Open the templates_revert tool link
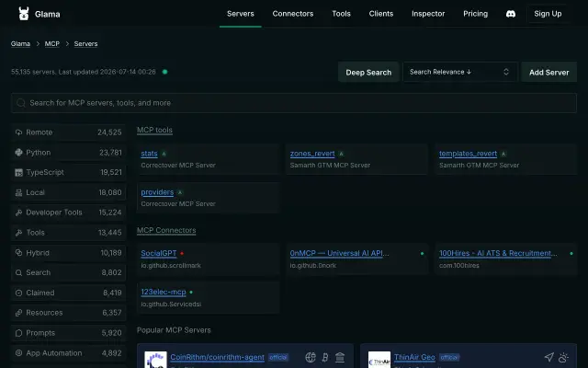Image resolution: width=588 pixels, height=368 pixels. pyautogui.click(x=468, y=154)
